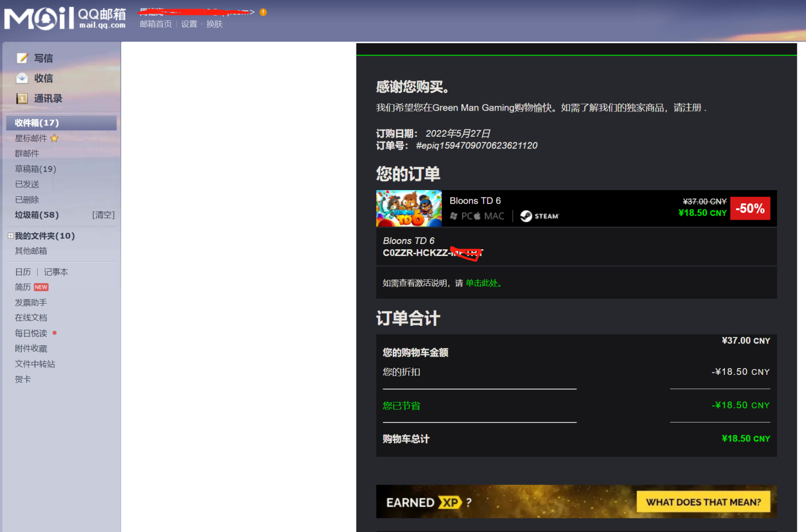
Task: Click the Bloons TD 6 game thumbnail
Action: (409, 209)
